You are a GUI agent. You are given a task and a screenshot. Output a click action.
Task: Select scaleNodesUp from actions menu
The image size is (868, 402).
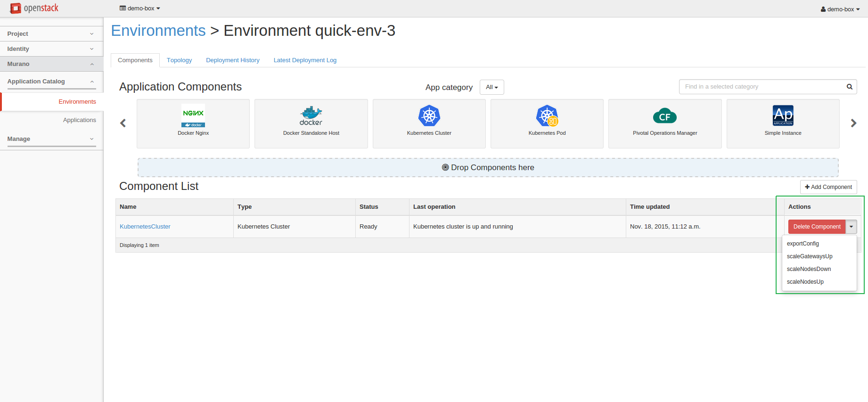(x=805, y=282)
